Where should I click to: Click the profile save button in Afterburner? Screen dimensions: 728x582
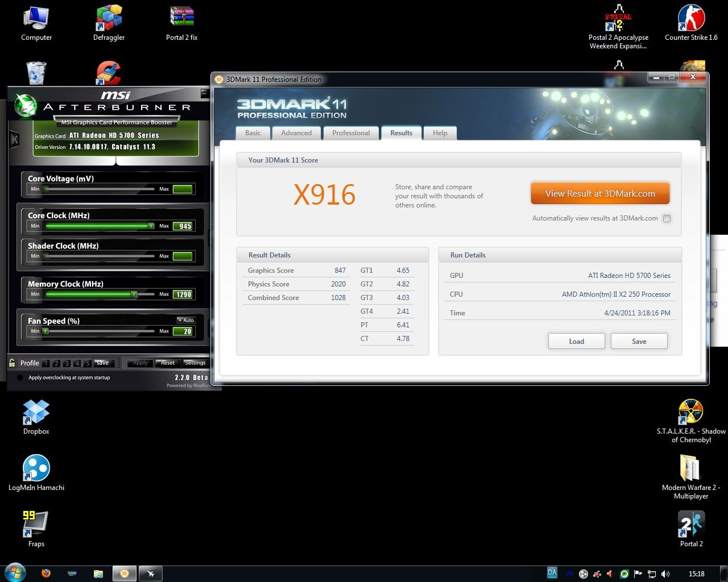[102, 363]
